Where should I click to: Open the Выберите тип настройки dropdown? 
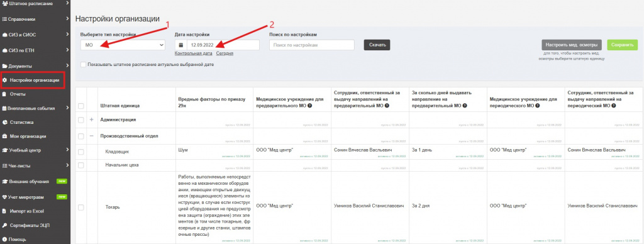pos(123,45)
